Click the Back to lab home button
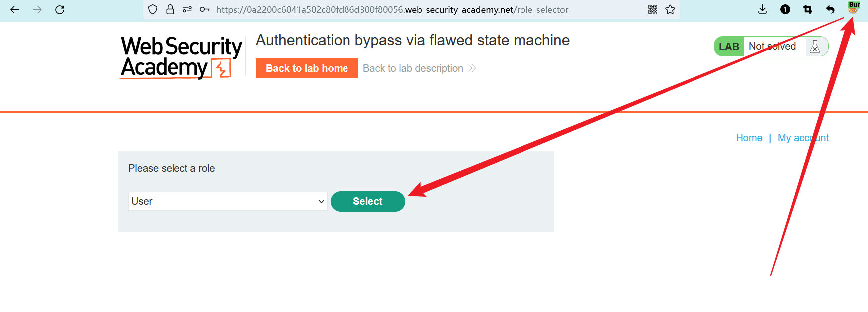 (x=307, y=68)
